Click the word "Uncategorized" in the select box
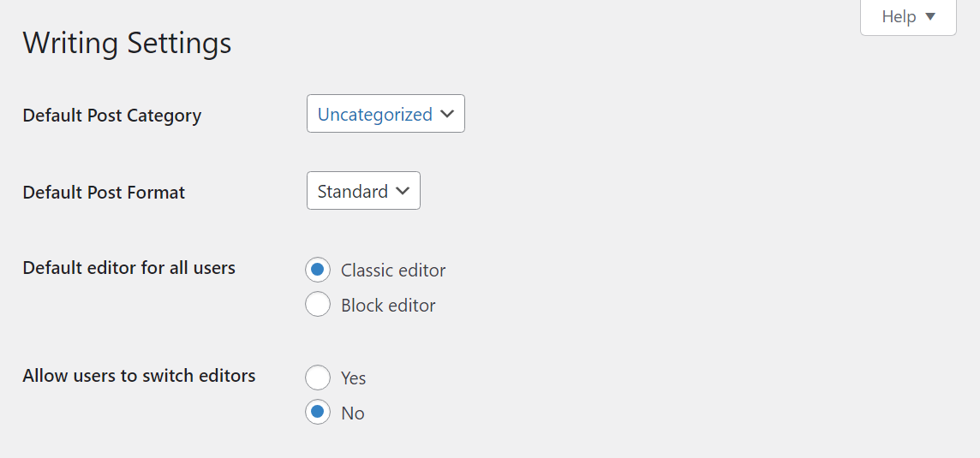Image resolution: width=980 pixels, height=458 pixels. pos(374,115)
